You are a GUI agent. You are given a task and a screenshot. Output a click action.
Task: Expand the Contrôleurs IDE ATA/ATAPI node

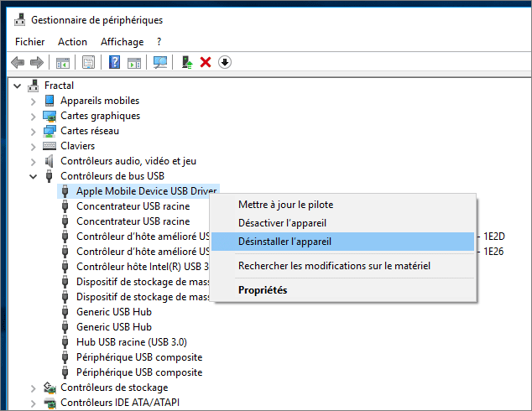click(34, 403)
